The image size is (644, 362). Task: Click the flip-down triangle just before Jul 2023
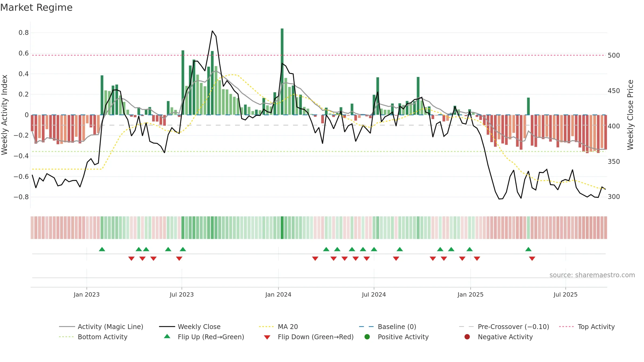pos(179,258)
